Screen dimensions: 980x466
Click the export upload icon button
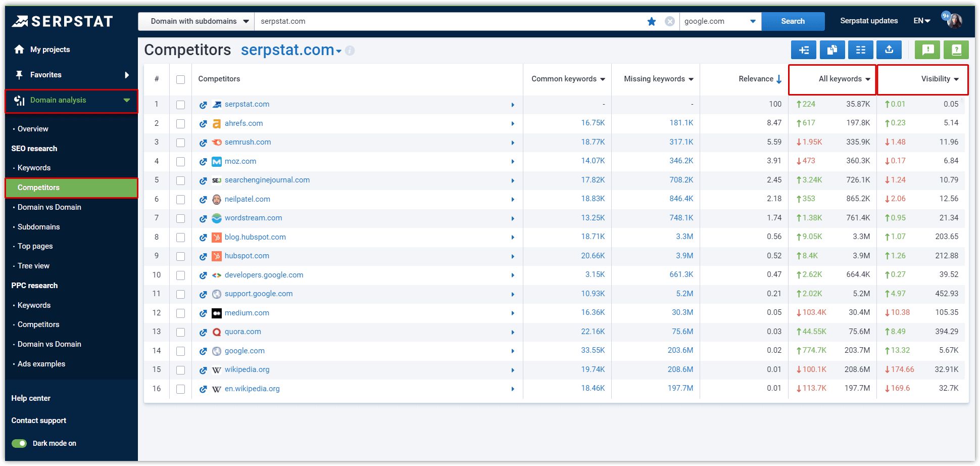(889, 50)
